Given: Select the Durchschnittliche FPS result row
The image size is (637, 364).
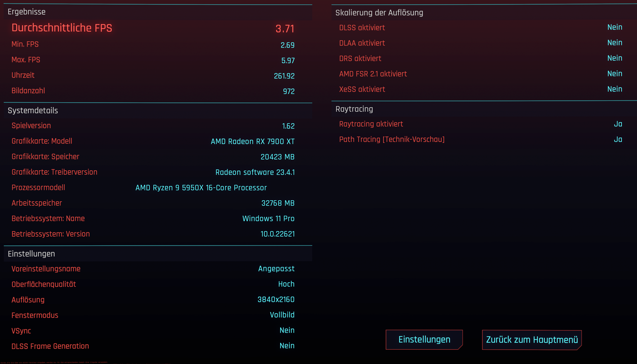Looking at the screenshot, I should coord(153,28).
